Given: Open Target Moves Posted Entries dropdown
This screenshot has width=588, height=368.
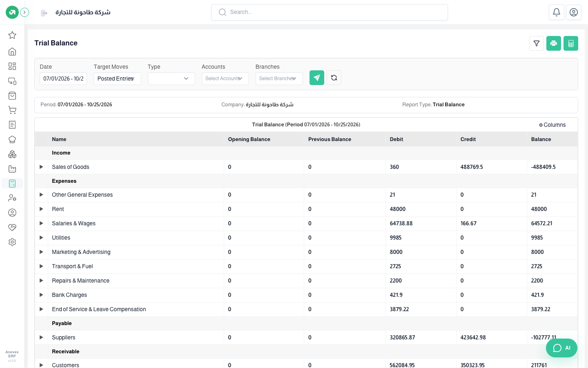Looking at the screenshot, I should point(117,79).
